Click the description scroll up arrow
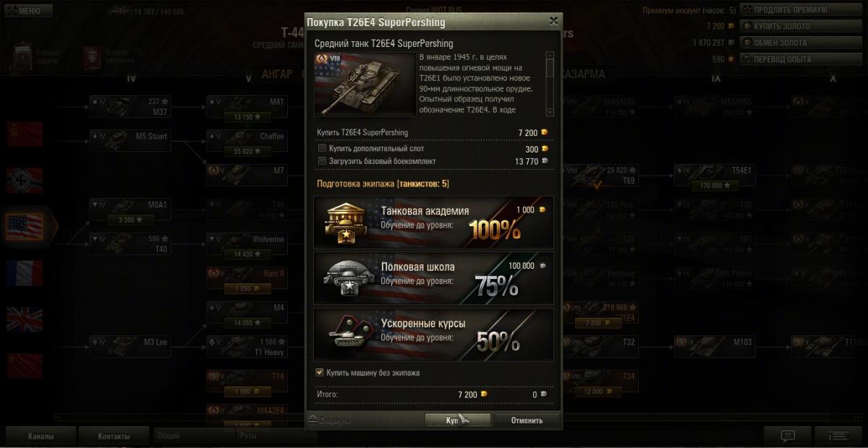 tap(550, 55)
